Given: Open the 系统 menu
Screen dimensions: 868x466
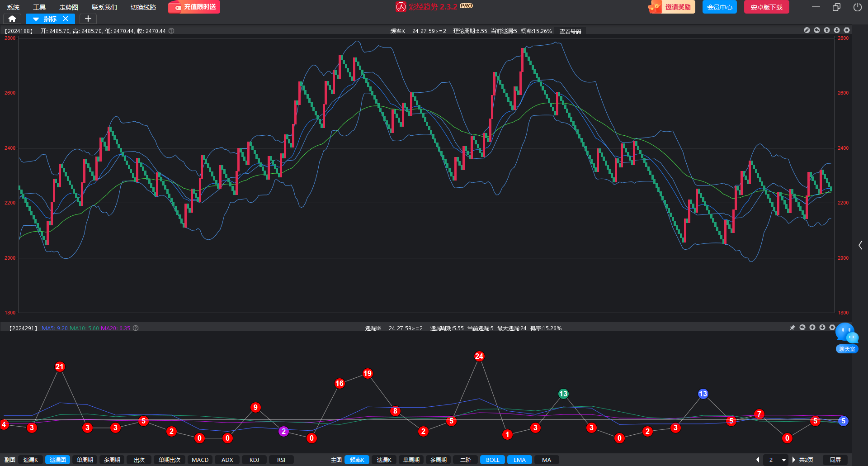Looking at the screenshot, I should 13,7.
